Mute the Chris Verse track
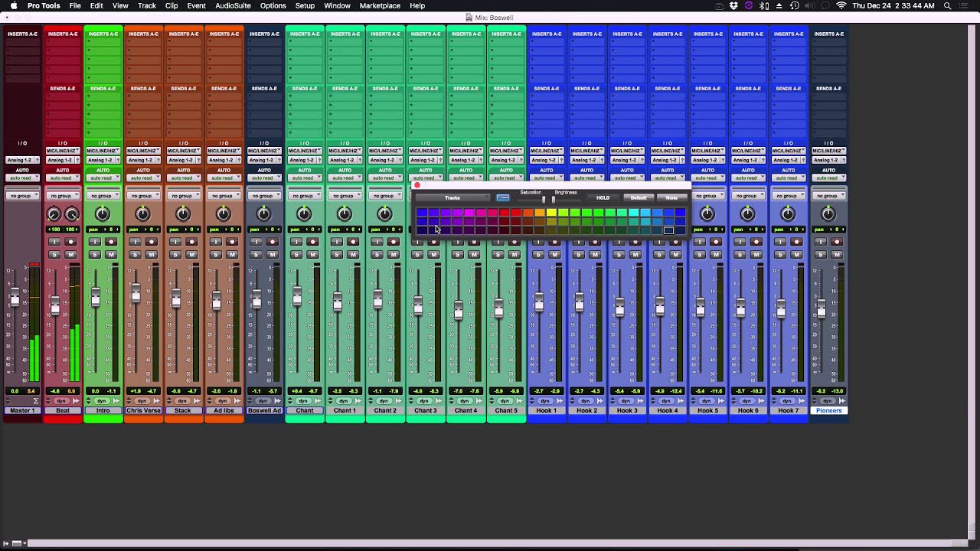This screenshot has height=551, width=980. pyautogui.click(x=151, y=255)
